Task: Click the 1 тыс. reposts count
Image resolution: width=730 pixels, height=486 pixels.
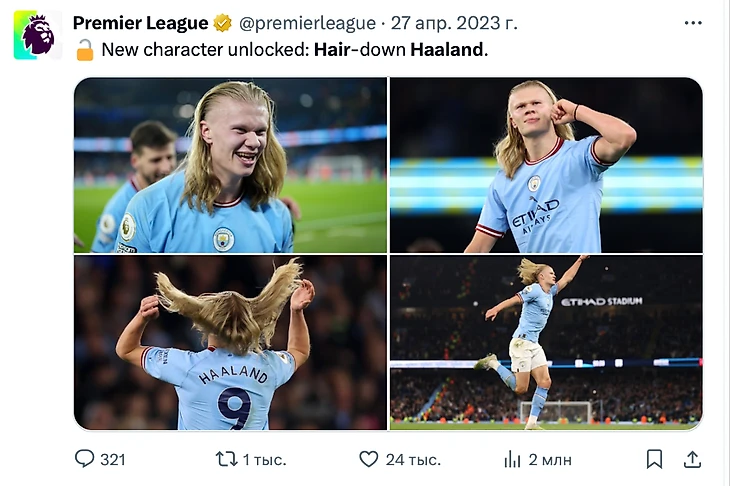Action: point(264,460)
